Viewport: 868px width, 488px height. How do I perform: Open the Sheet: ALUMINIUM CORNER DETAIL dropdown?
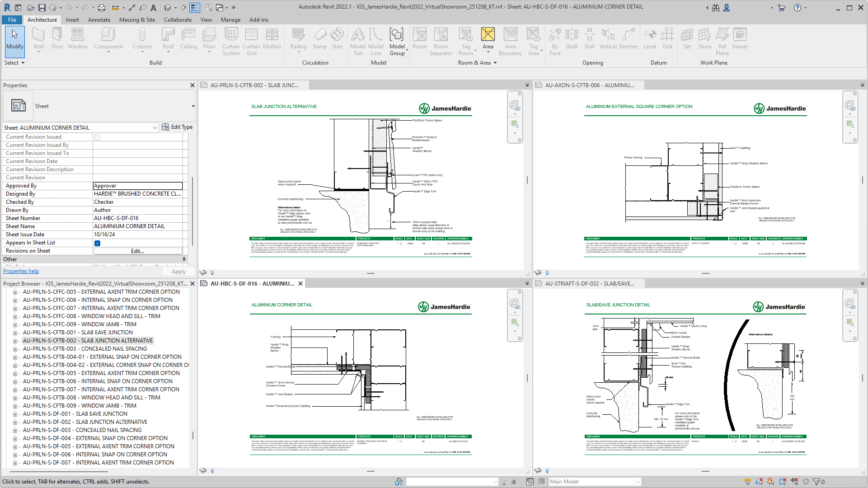click(80, 128)
